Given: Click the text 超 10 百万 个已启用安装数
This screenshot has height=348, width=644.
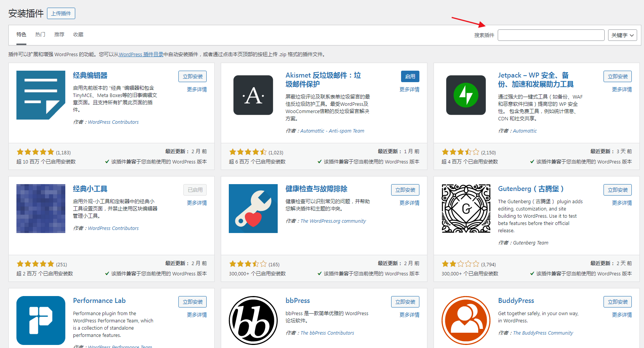Looking at the screenshot, I should [x=46, y=162].
